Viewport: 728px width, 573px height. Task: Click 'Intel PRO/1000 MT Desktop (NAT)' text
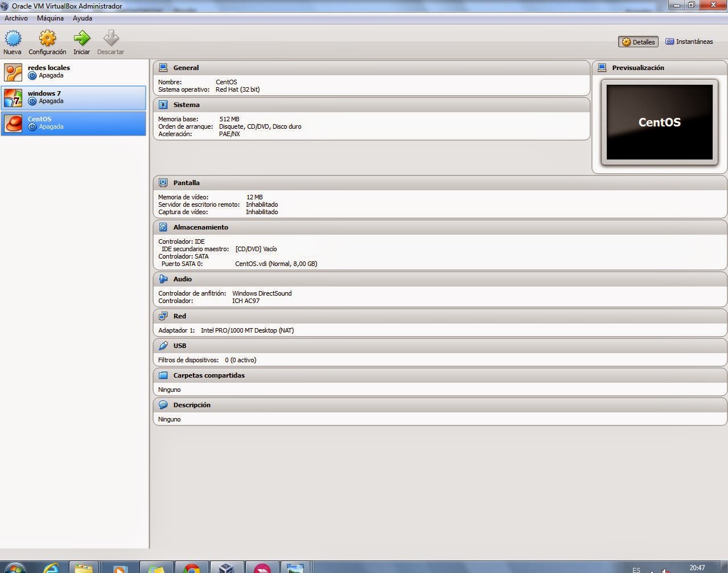[x=248, y=330]
